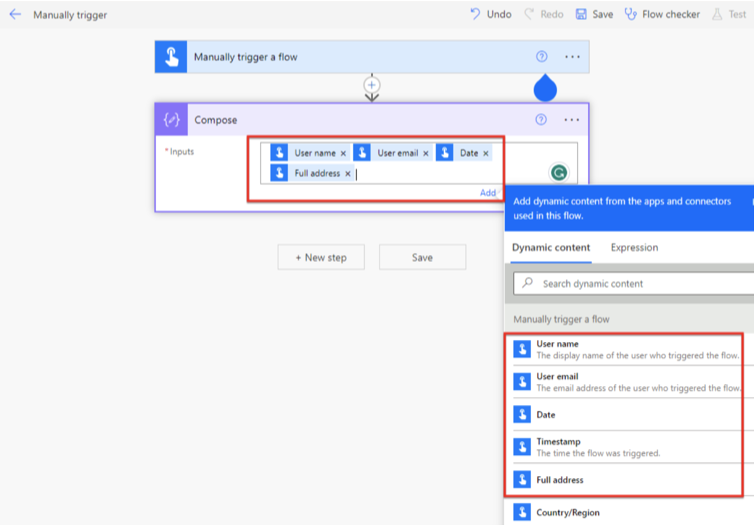Viewport: 754px width, 525px height.
Task: Open the Flow checker
Action: pos(662,14)
